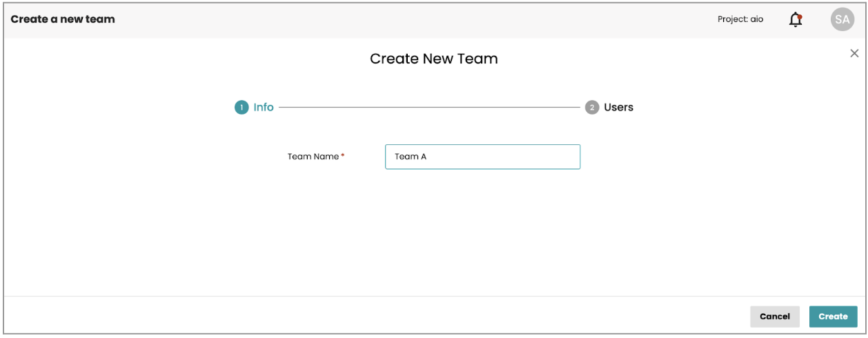Click the 'Create a new team' page title
Image resolution: width=868 pixels, height=338 pixels.
[x=63, y=19]
